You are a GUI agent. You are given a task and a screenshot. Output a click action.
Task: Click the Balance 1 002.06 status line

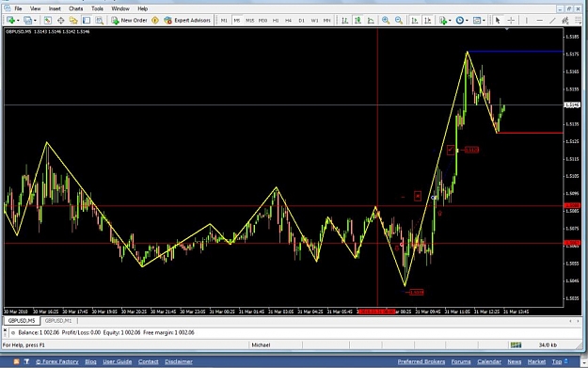[x=106, y=332]
